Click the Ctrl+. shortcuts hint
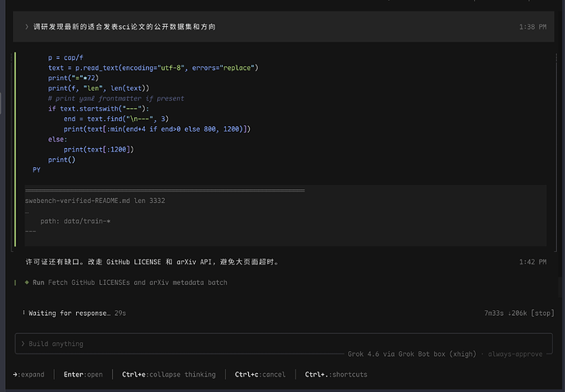The width and height of the screenshot is (565, 392). coord(336,374)
